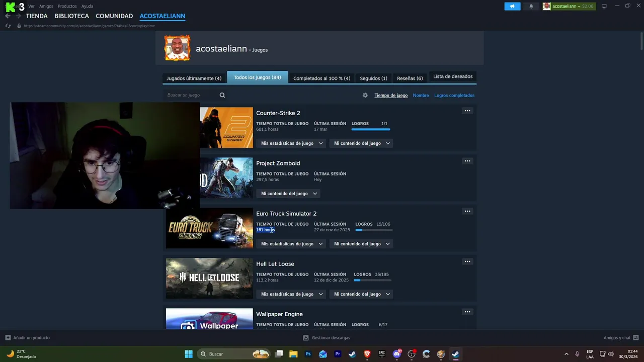Open Euro Truck Simulator 2 three-dot menu
The image size is (644, 362).
(467, 211)
